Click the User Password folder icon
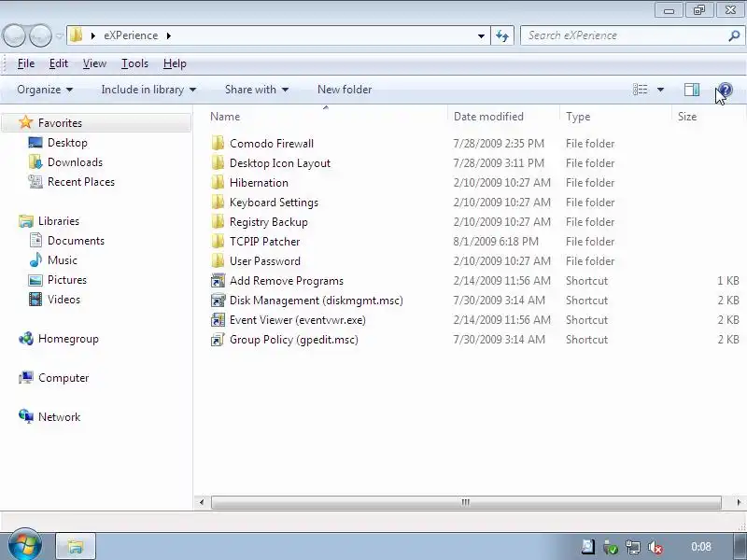This screenshot has width=747, height=560. [x=218, y=260]
